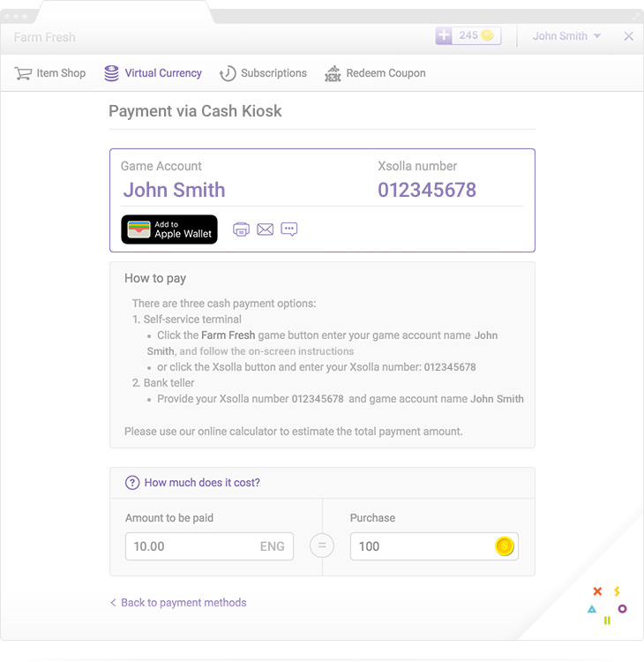
Task: Add to Apple Wallet button
Action: click(169, 229)
